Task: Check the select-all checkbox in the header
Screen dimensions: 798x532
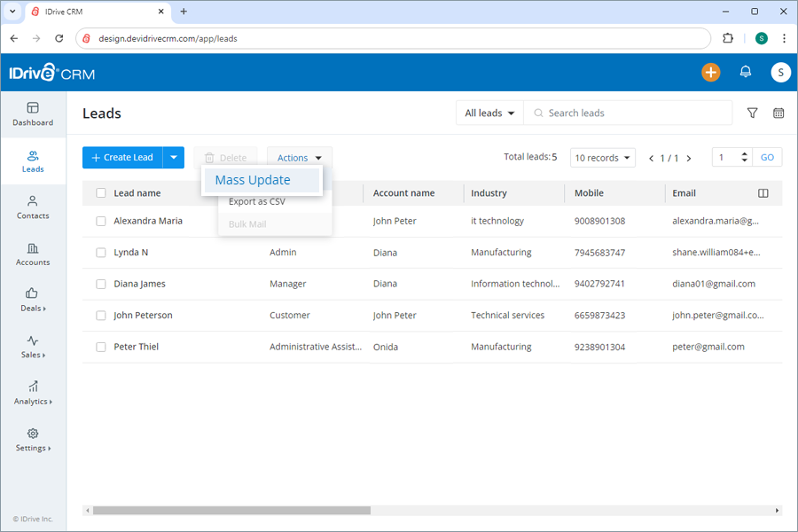Action: pyautogui.click(x=100, y=192)
